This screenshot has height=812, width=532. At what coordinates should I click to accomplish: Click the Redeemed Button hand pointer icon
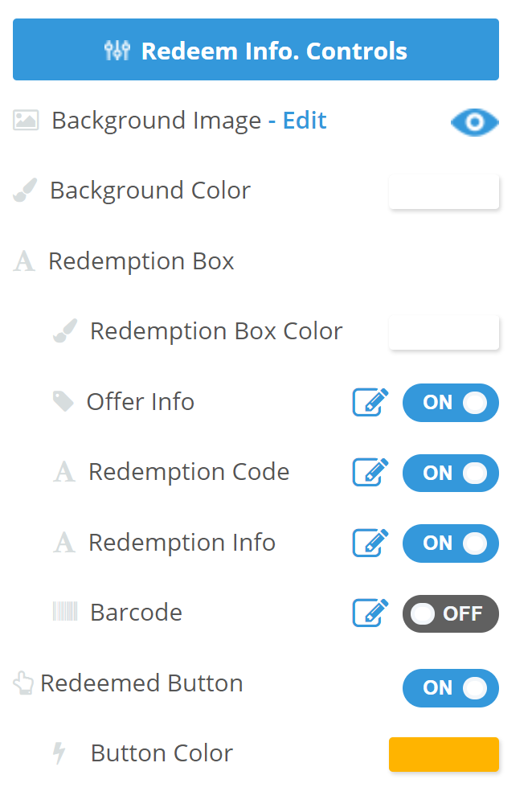[x=23, y=683]
